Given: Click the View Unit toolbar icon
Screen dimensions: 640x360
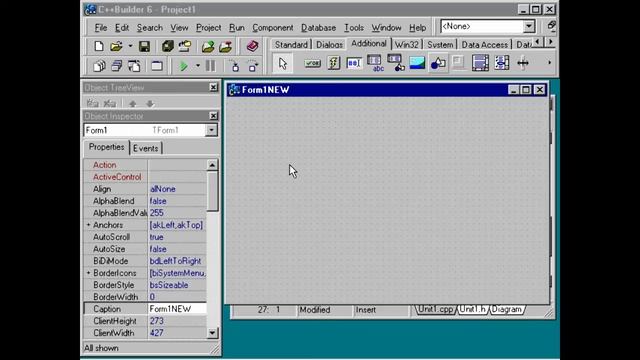Looking at the screenshot, I should pos(99,65).
